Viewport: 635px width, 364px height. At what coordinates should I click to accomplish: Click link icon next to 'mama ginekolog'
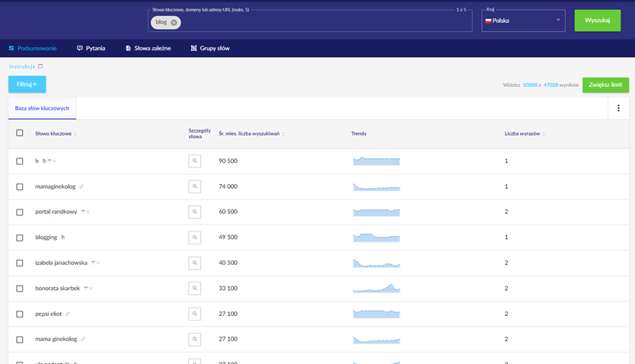pos(83,339)
